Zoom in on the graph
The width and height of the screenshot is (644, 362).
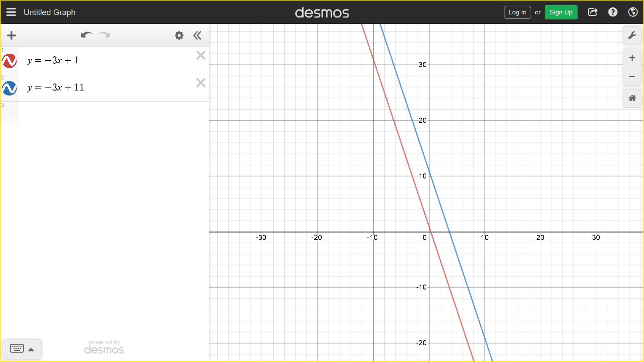click(632, 58)
